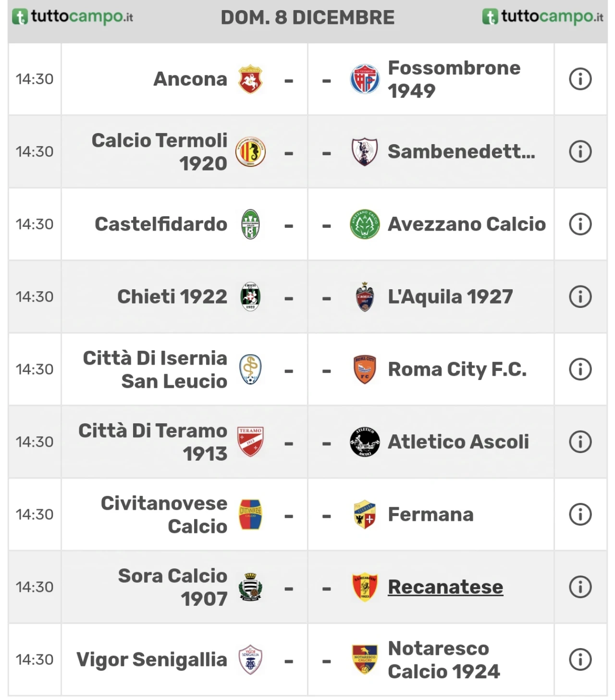Image resolution: width=615 pixels, height=700 pixels.
Task: Open the underlined Recanatese team link
Action: click(445, 587)
